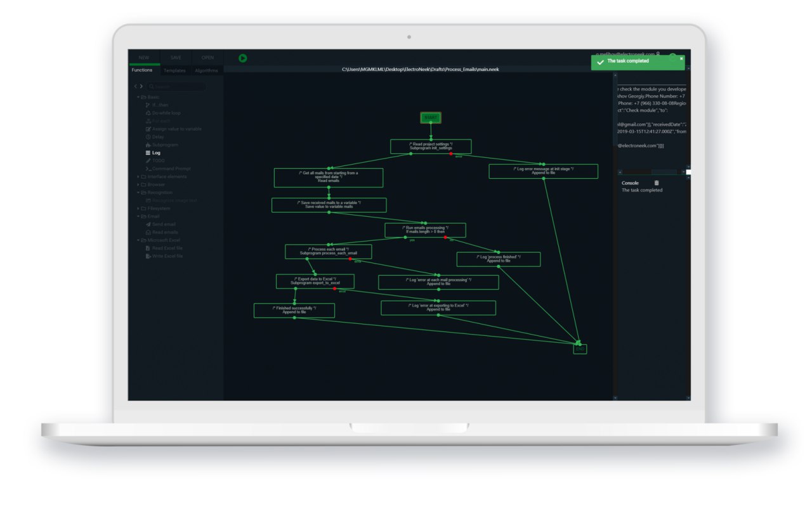Select the If...then branch icon
812x514 pixels.
tap(148, 105)
